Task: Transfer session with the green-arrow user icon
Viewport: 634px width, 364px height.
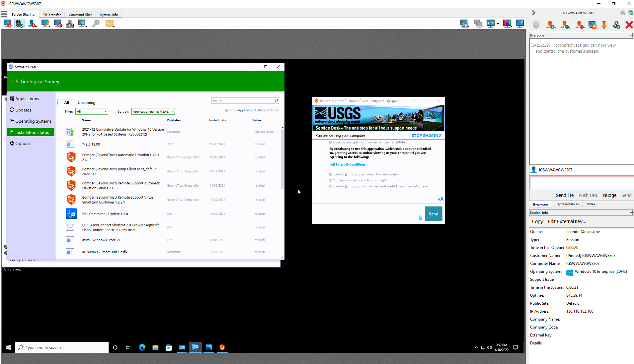Action: (x=551, y=25)
